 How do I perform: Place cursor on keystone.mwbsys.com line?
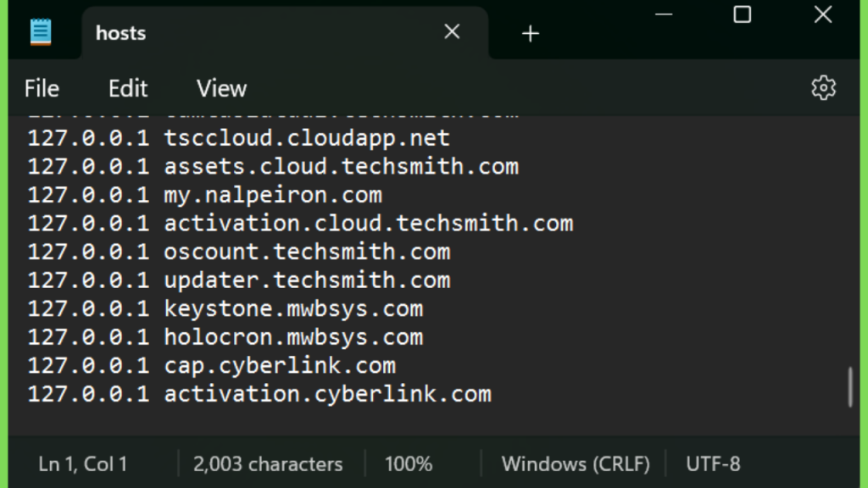click(x=225, y=308)
